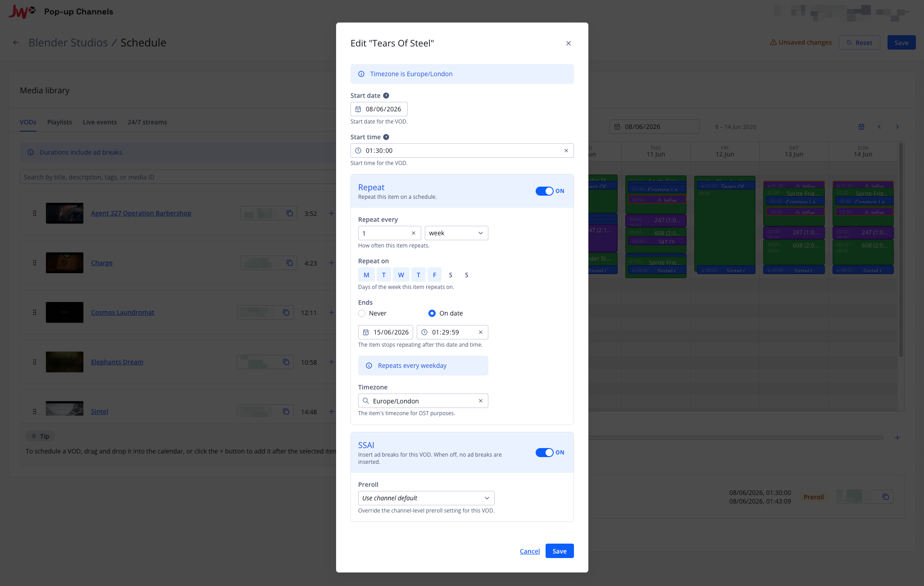Toggle Friday in Repeat on

[434, 275]
